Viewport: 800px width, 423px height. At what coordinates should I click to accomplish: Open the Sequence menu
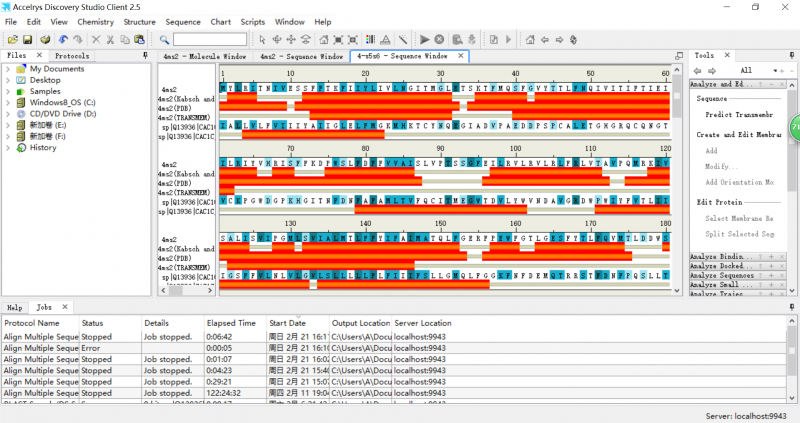tap(183, 22)
